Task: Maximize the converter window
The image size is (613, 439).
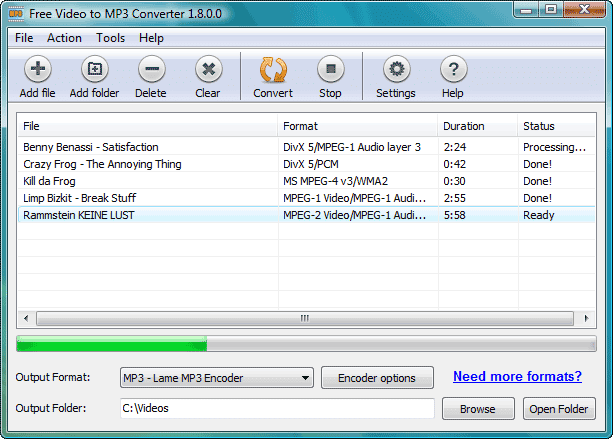Action: (551, 9)
